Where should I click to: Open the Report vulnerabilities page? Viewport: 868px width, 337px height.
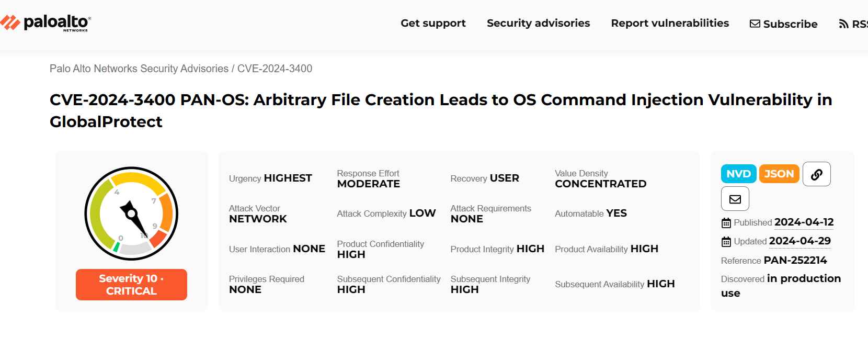(670, 23)
